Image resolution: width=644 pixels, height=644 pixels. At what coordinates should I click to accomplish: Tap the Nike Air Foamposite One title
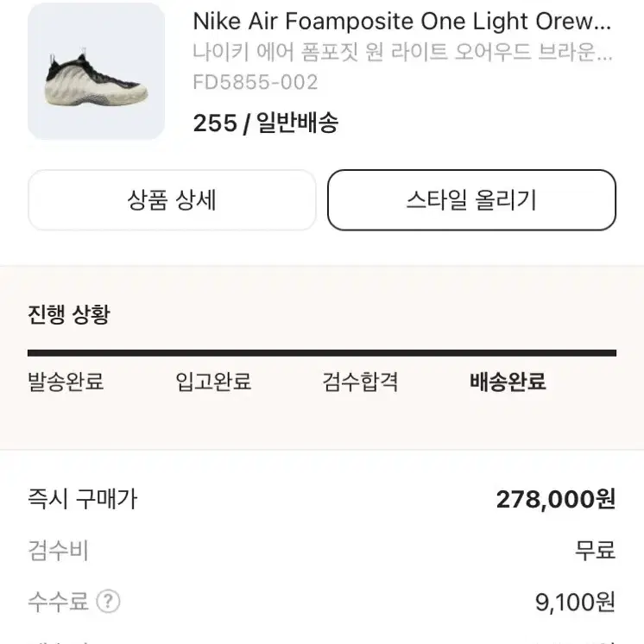pyautogui.click(x=402, y=21)
